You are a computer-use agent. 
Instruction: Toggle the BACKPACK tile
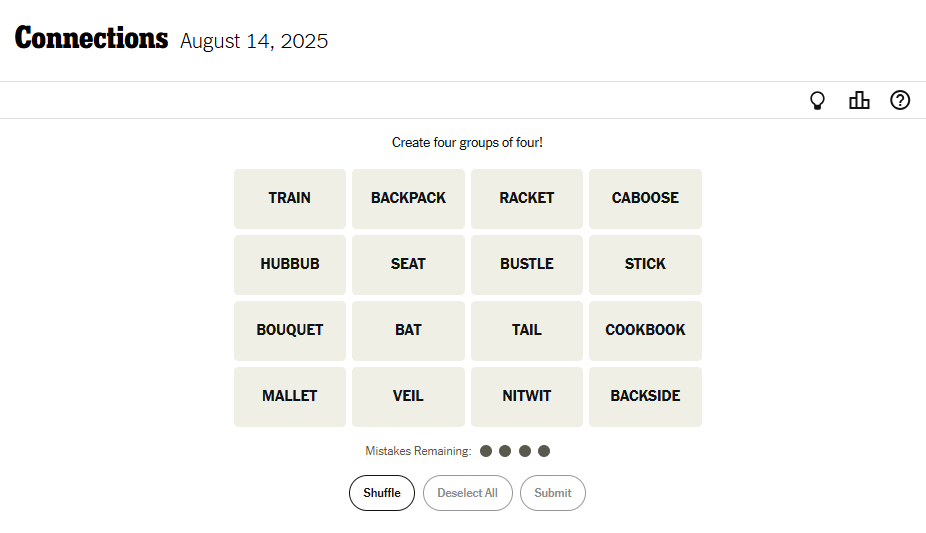click(408, 198)
